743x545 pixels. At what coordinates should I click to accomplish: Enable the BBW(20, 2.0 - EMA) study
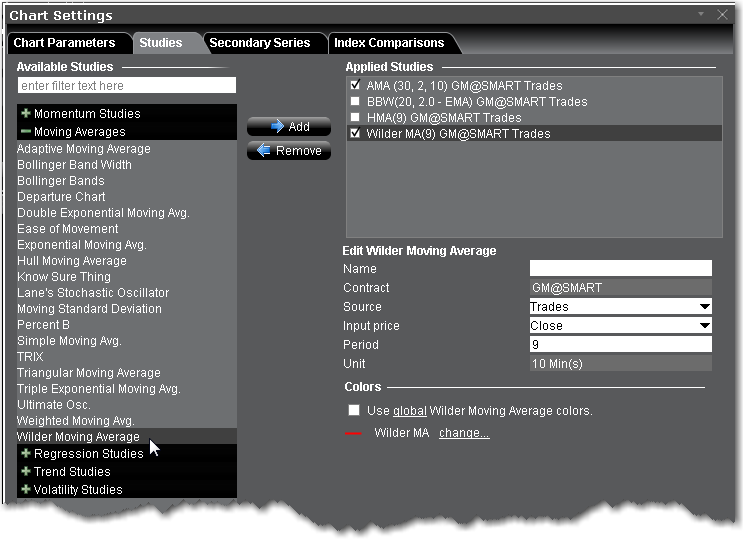[355, 102]
